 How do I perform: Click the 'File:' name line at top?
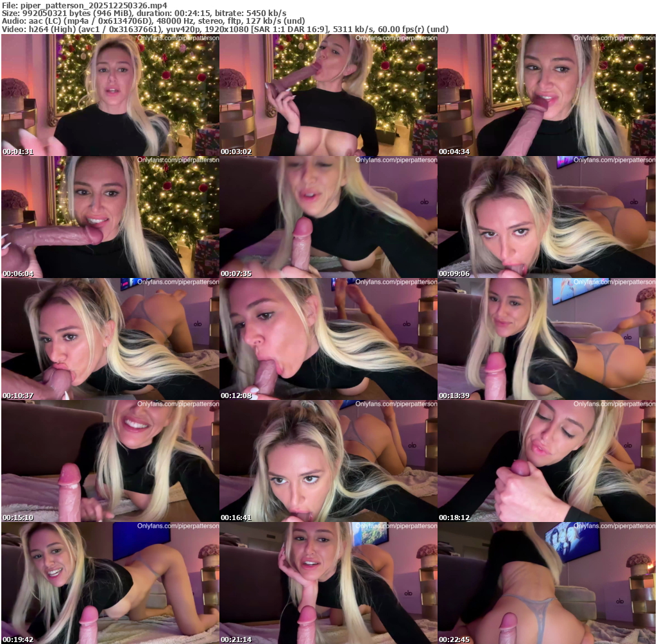(x=84, y=5)
